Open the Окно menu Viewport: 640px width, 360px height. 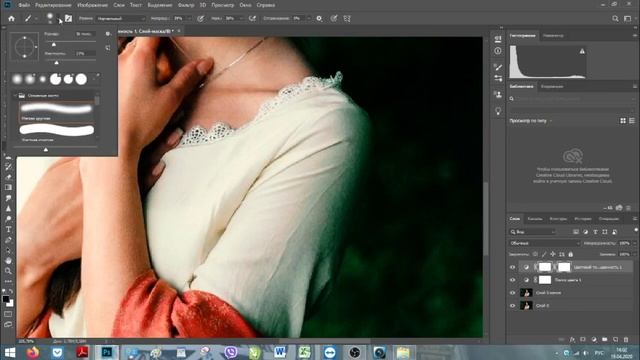(x=245, y=5)
